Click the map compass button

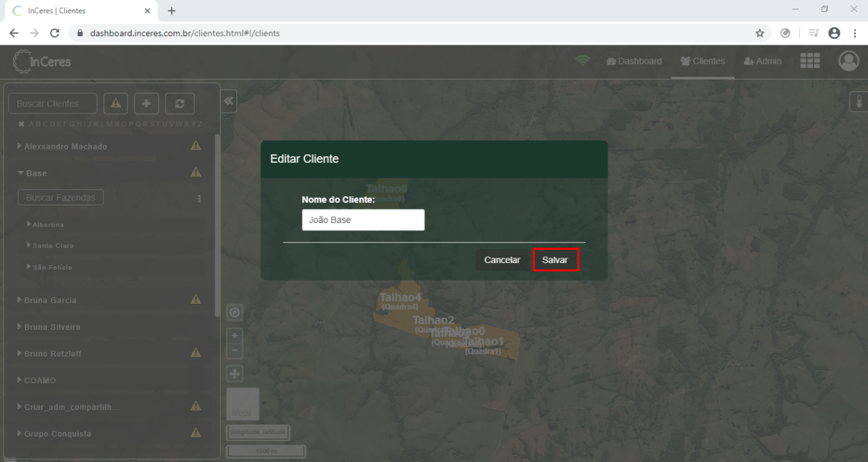pos(235,312)
